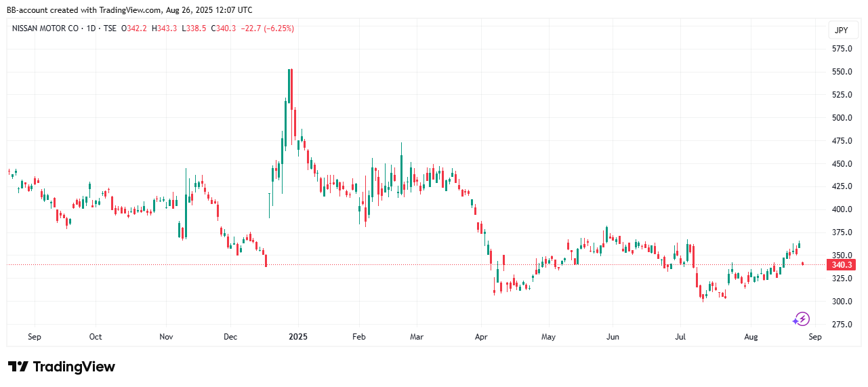This screenshot has height=387, width=868.
Task: Click the May label on time axis
Action: [548, 337]
